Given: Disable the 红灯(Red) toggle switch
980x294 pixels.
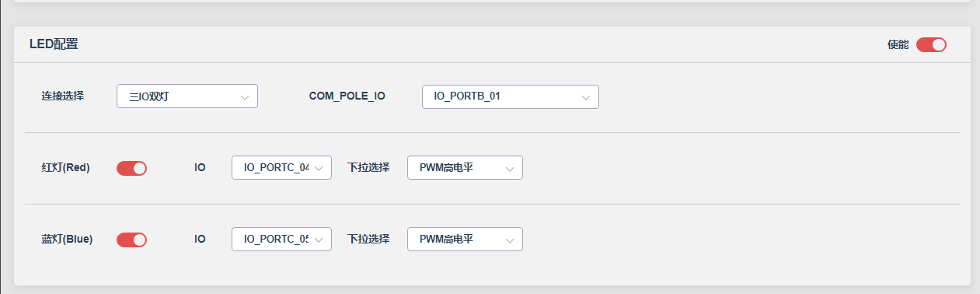Looking at the screenshot, I should (131, 168).
